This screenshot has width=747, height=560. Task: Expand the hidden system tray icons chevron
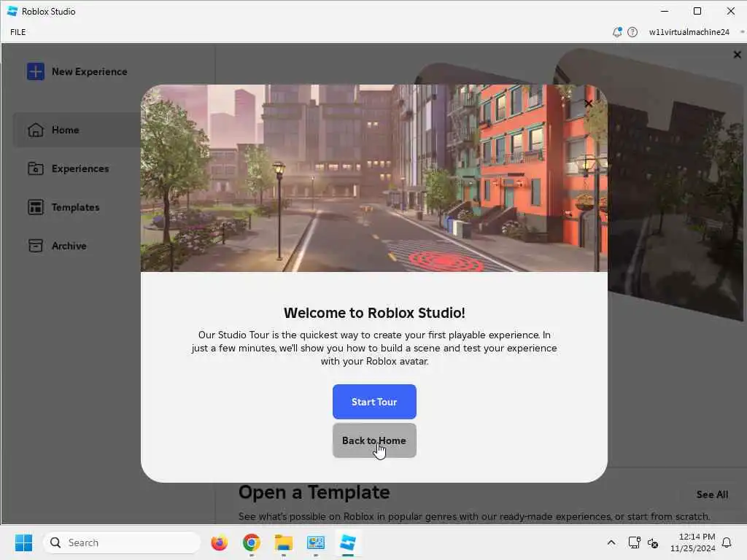coord(611,542)
